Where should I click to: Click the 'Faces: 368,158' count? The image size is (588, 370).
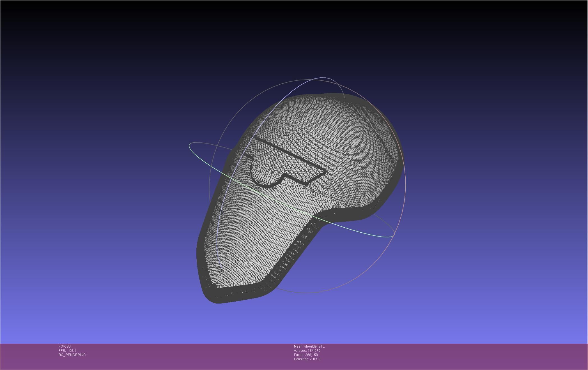(x=306, y=355)
